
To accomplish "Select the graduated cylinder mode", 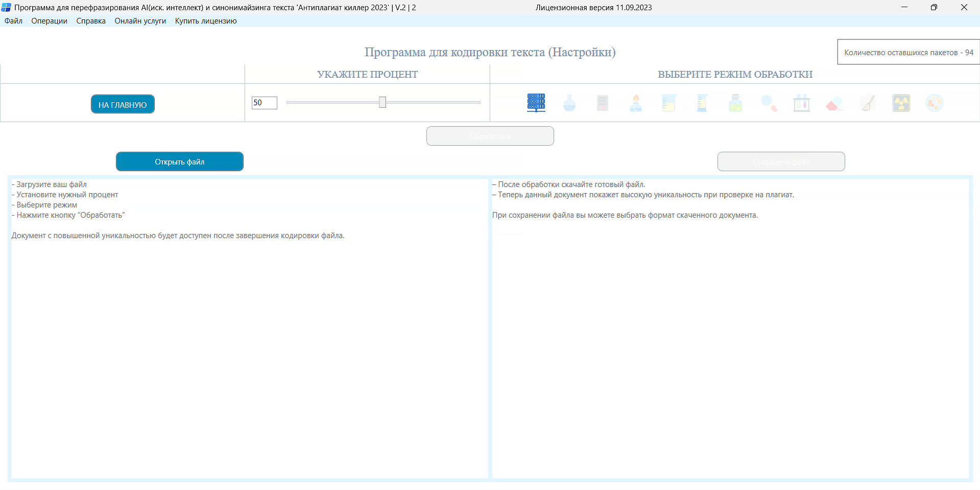I will (702, 103).
